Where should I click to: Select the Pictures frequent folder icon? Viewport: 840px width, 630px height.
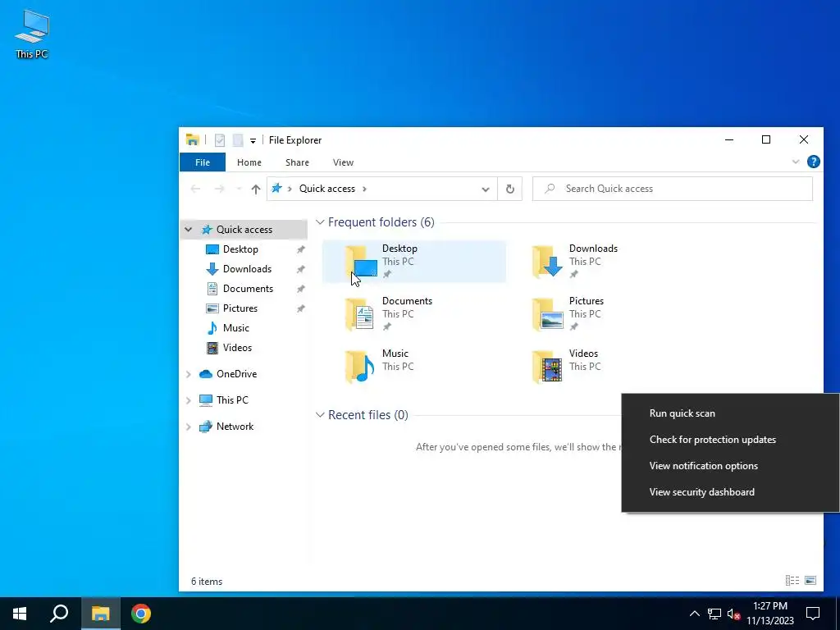[547, 314]
